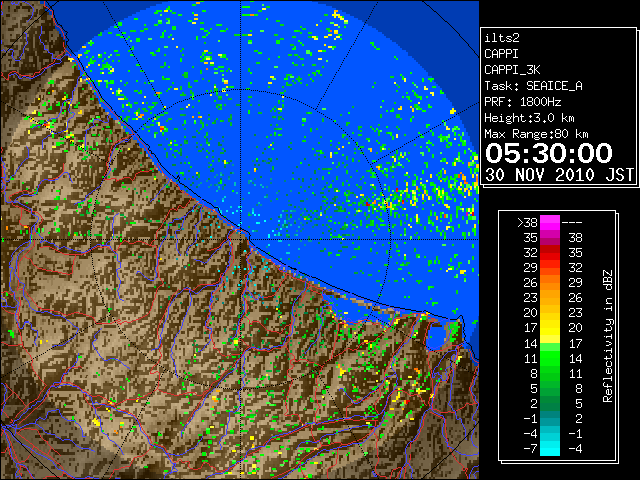Click the 'CAPPI_3K' product name text
The width and height of the screenshot is (640, 480).
(x=512, y=70)
